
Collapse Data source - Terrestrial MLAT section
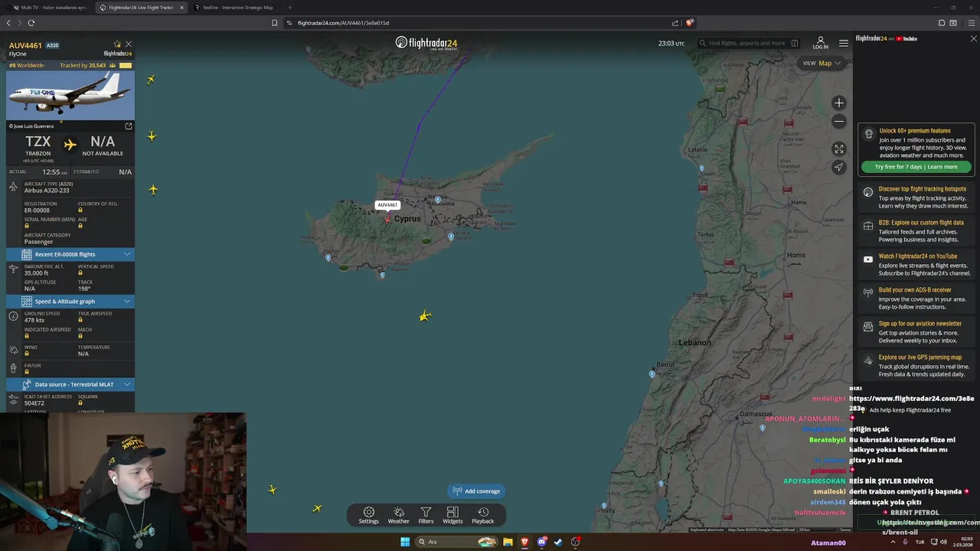click(70, 384)
